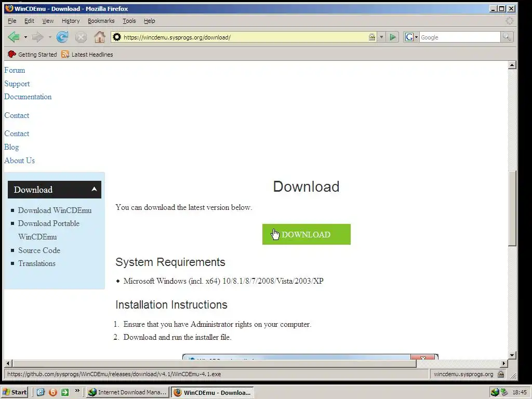Open the Google search engine selector
Viewport: 532px width, 399px height.
click(411, 37)
